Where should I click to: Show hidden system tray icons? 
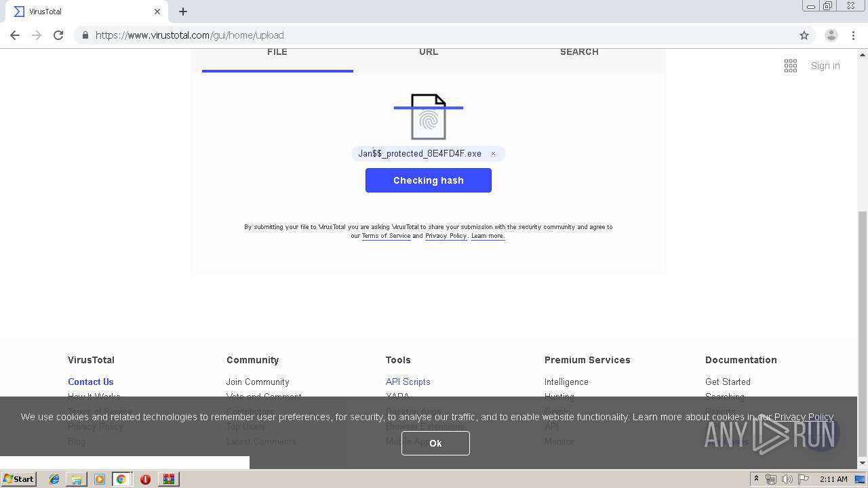[756, 479]
